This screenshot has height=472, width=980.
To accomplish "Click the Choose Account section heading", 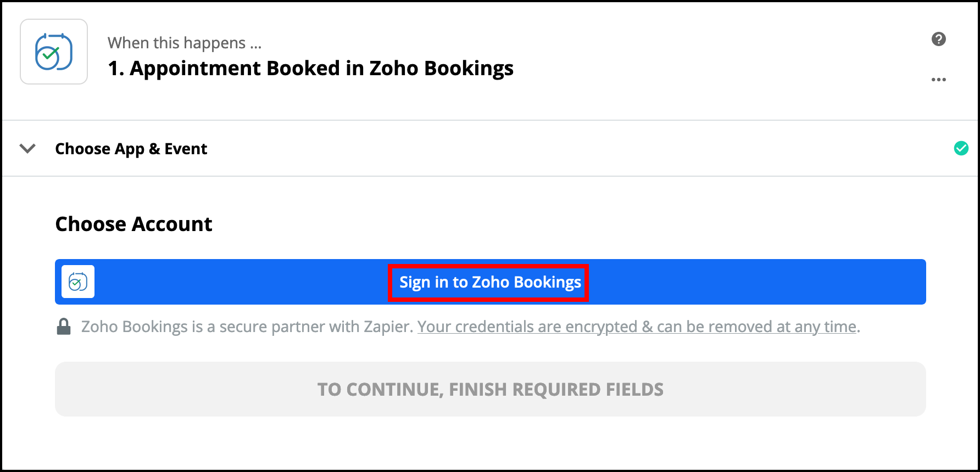I will coord(133,224).
